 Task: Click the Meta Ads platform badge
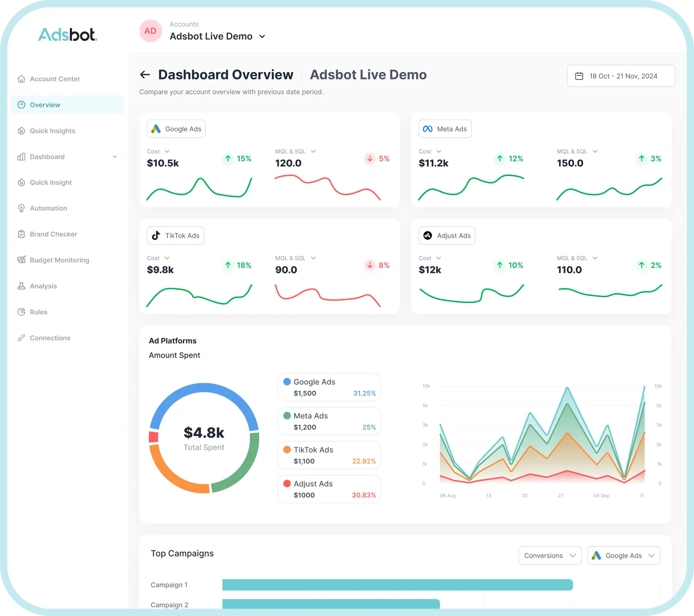click(445, 129)
